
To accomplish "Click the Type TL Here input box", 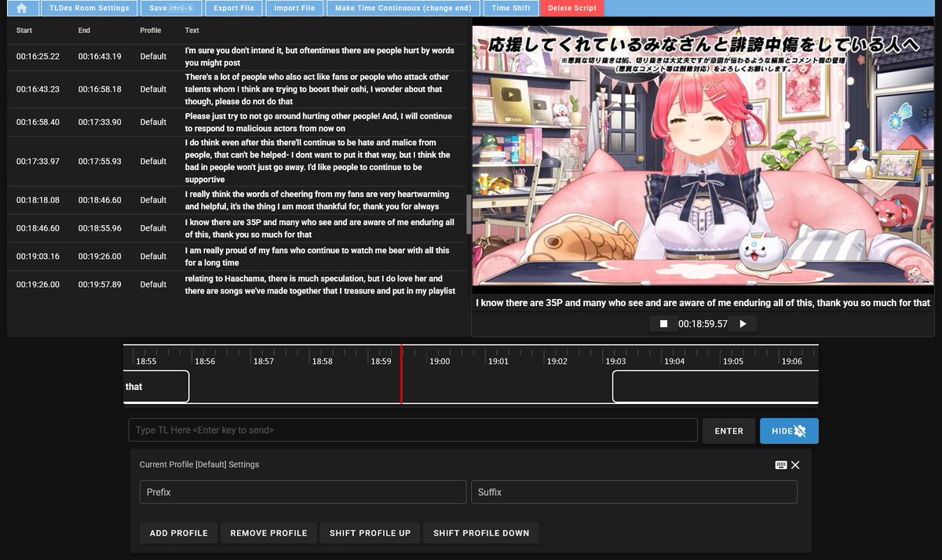I will coord(413,430).
